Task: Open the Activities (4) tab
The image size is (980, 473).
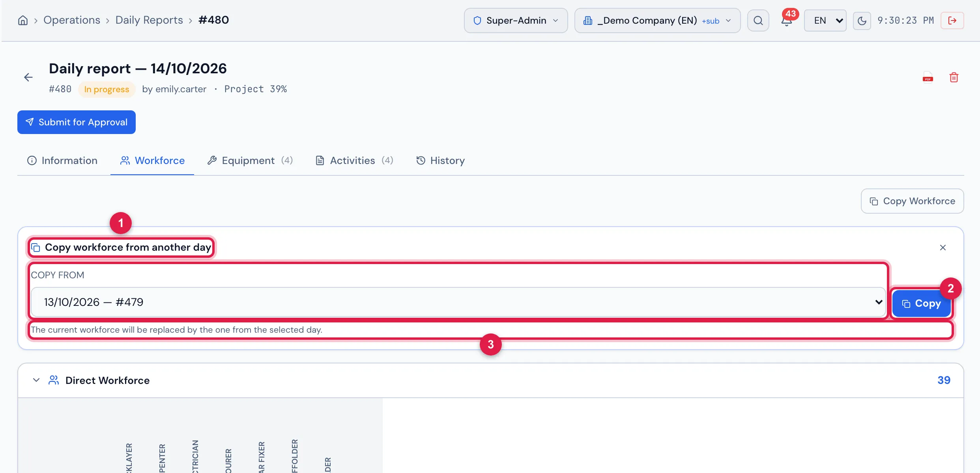Action: (354, 160)
